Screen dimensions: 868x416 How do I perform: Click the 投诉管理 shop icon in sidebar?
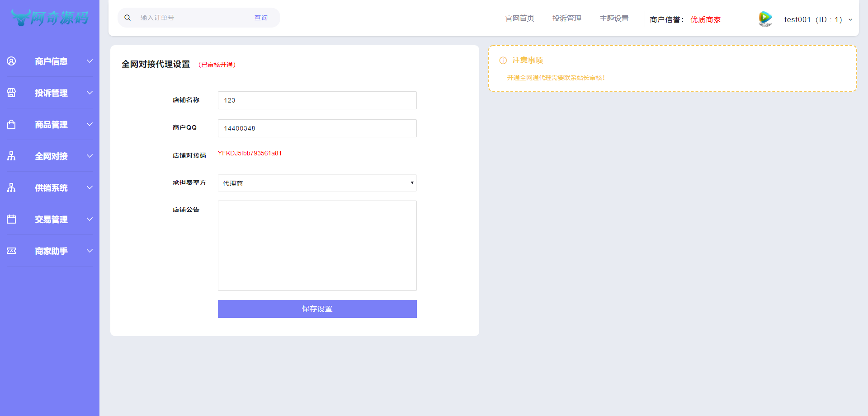(11, 93)
